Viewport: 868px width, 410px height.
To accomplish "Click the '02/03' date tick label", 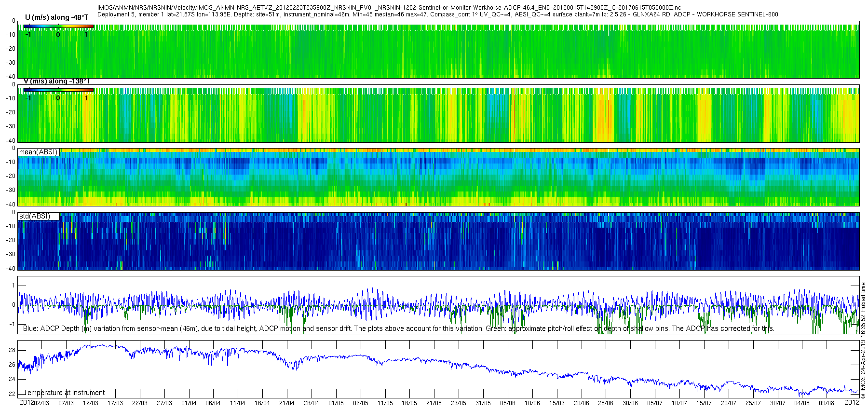I will 41,403.
